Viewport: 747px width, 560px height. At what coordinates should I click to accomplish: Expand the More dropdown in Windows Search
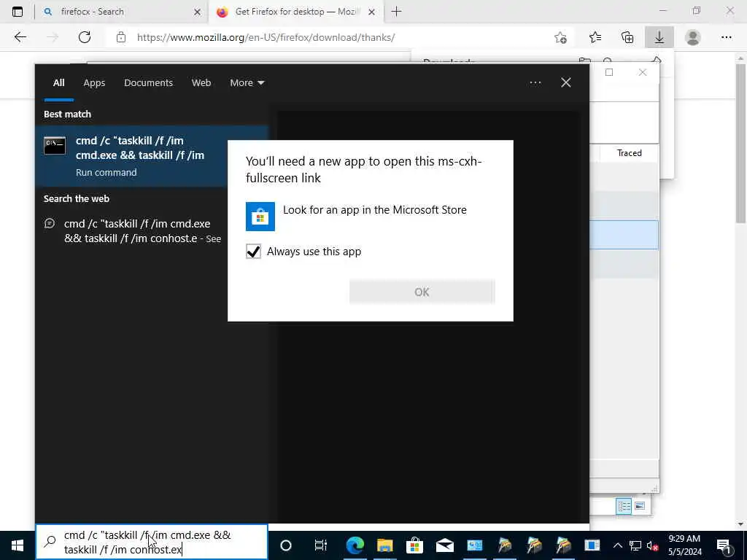247,83
